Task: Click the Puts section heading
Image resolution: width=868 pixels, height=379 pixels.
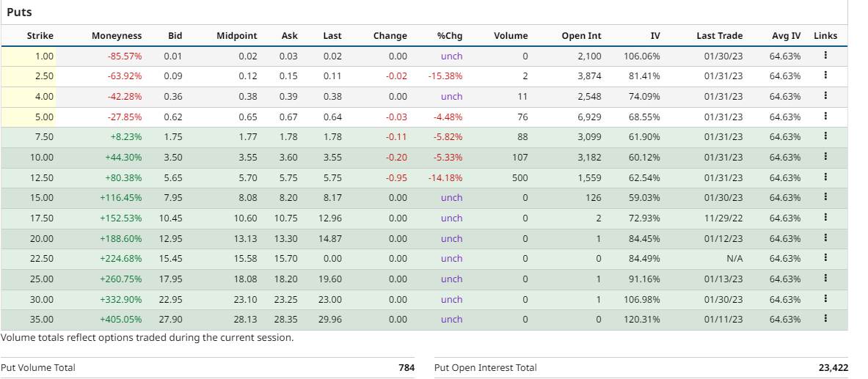Action: click(x=19, y=12)
